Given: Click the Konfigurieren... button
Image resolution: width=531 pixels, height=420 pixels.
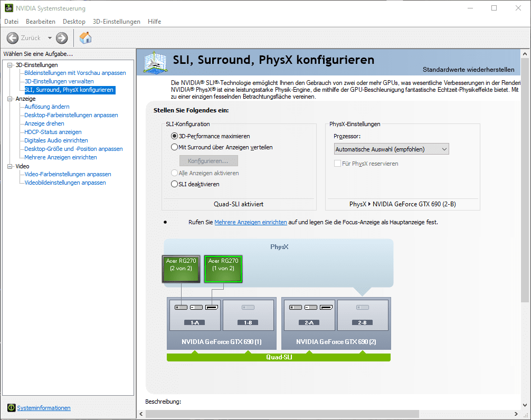Looking at the screenshot, I should click(208, 161).
